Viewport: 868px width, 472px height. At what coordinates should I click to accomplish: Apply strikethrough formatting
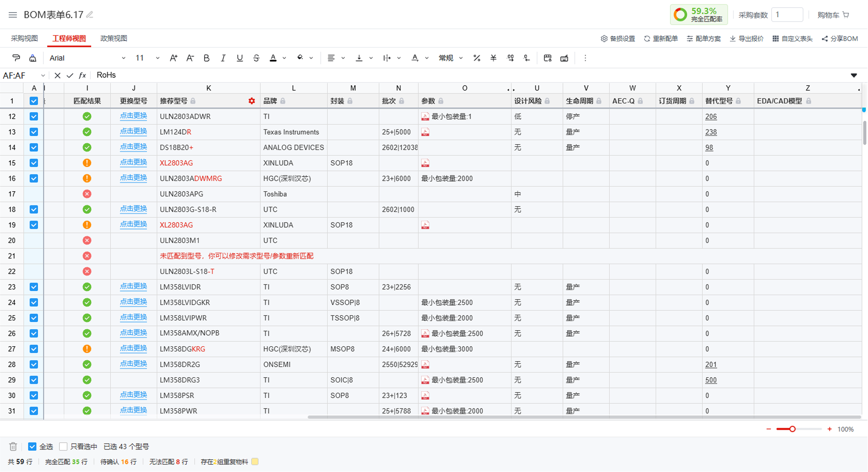256,58
